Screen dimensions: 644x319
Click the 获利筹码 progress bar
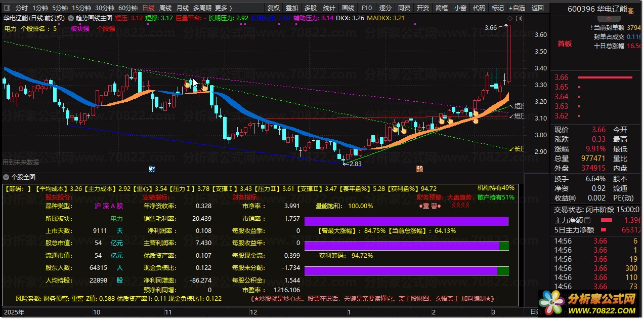tap(406, 271)
